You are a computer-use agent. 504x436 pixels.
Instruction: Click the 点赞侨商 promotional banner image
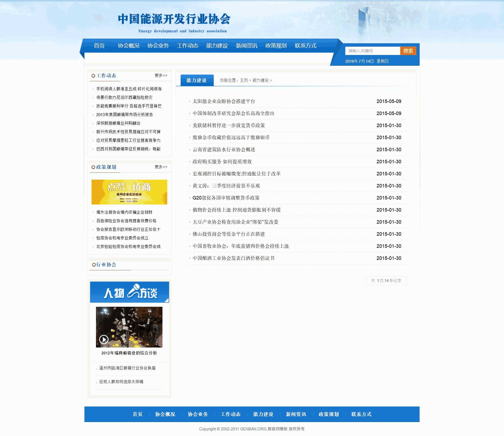tap(129, 192)
